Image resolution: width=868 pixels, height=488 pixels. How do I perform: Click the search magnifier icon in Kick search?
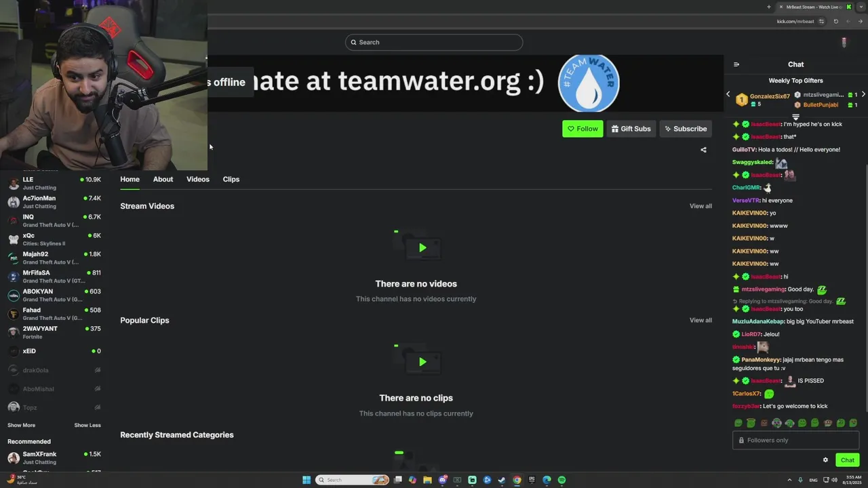pyautogui.click(x=353, y=42)
